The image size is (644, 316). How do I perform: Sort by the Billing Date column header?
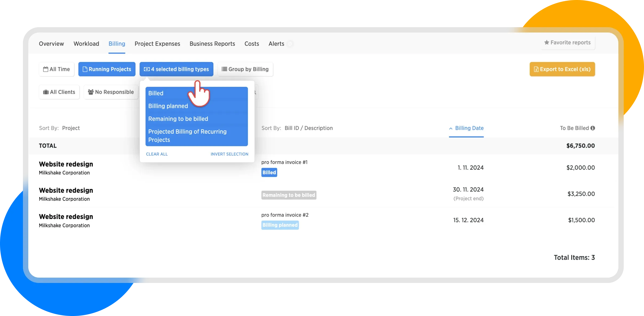pyautogui.click(x=469, y=128)
